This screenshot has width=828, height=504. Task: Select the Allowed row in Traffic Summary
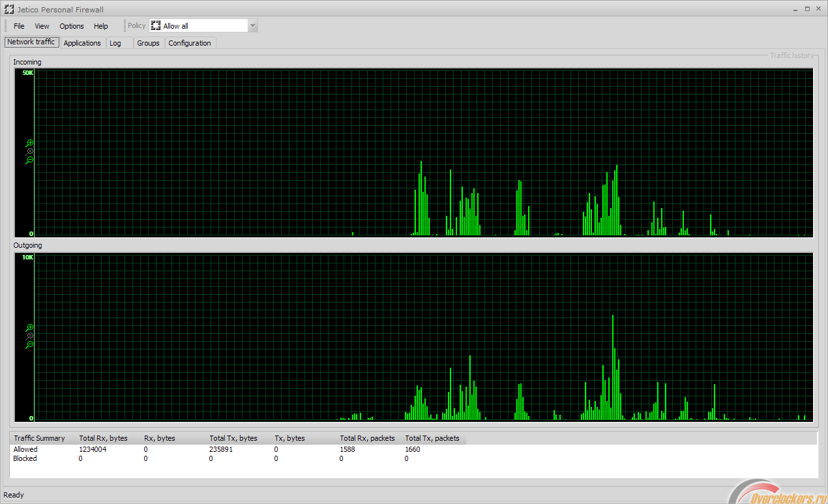[x=25, y=449]
